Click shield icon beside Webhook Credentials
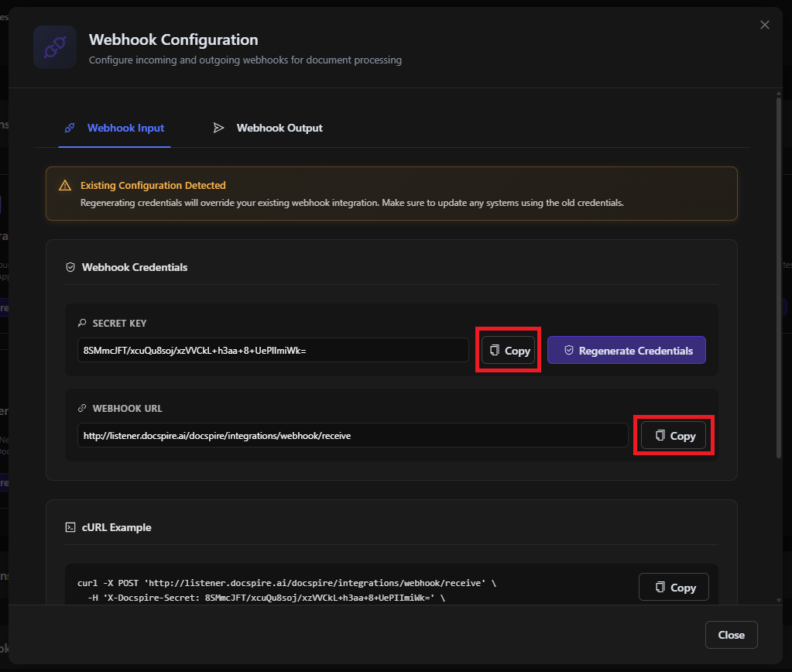This screenshot has height=672, width=792. pos(70,267)
